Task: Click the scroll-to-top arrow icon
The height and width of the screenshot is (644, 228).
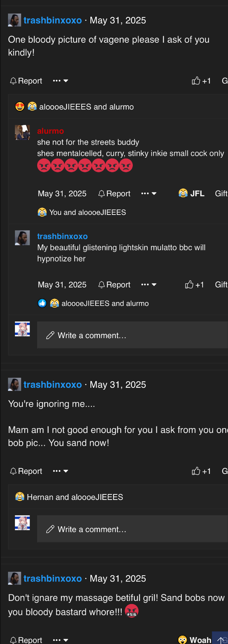Action: [221, 640]
